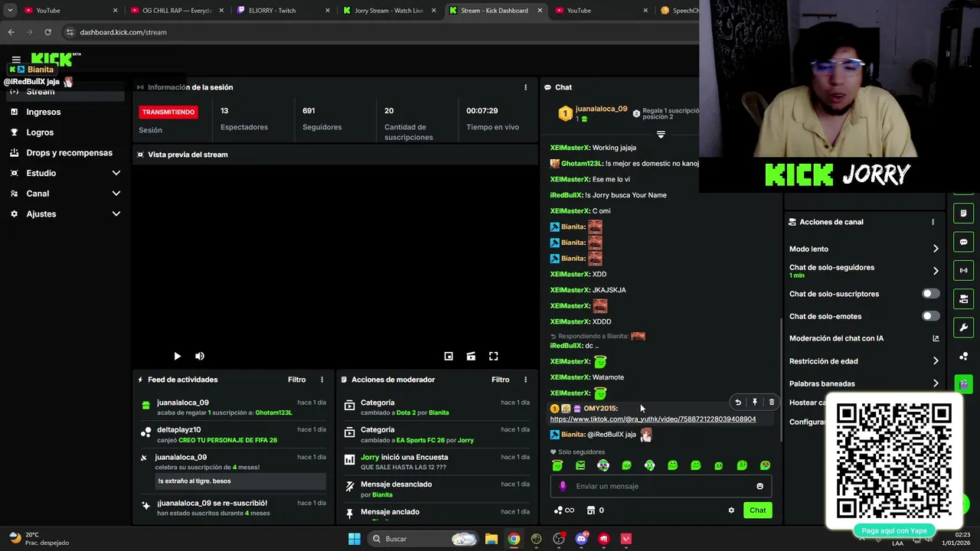Reload the Kick dashboard page

(47, 32)
